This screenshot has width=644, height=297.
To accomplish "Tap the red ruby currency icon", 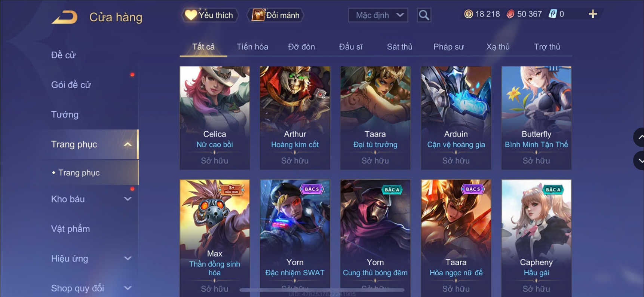I will (x=510, y=14).
